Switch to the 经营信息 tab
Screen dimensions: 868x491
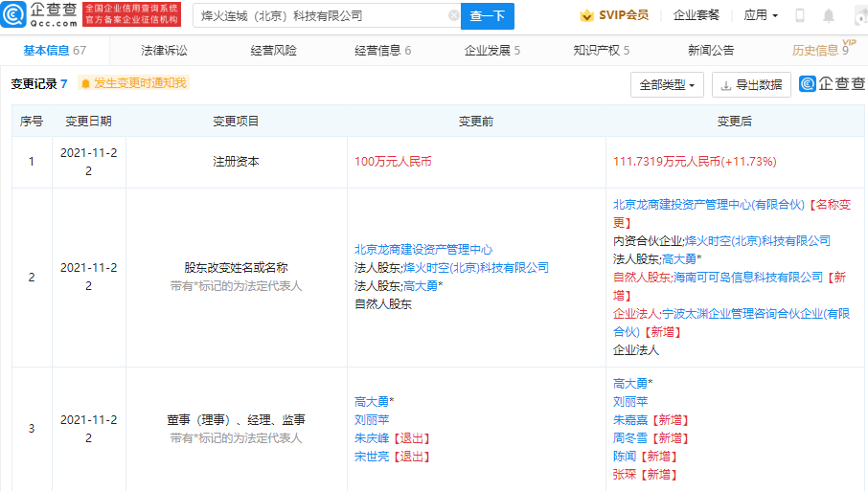click(382, 51)
